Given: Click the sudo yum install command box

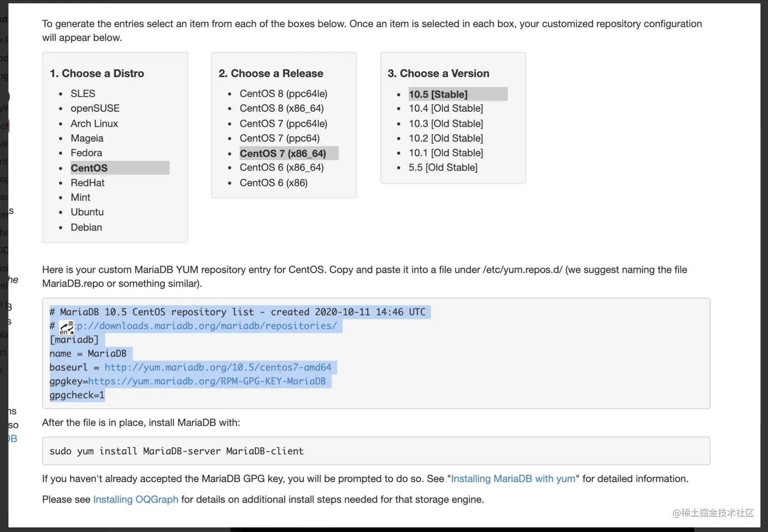Looking at the screenshot, I should coord(376,451).
